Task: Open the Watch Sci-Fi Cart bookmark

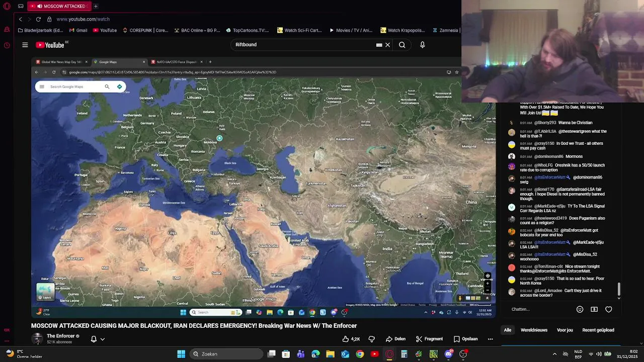Action: coord(299,30)
